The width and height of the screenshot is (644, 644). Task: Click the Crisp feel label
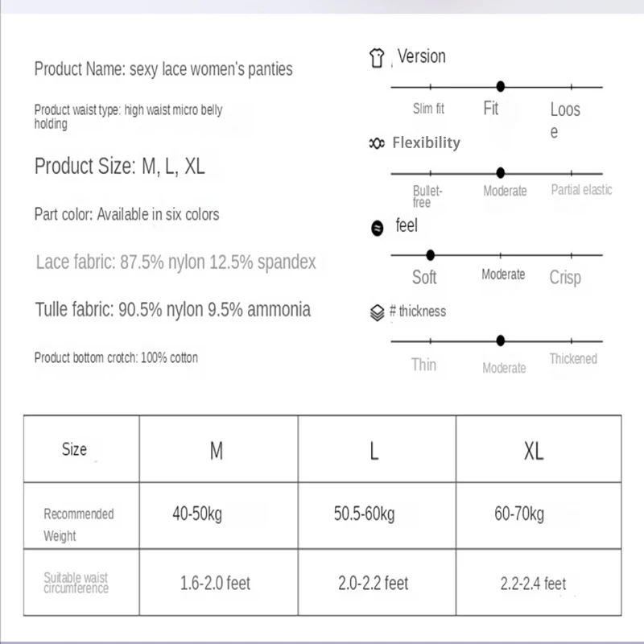coord(565,278)
